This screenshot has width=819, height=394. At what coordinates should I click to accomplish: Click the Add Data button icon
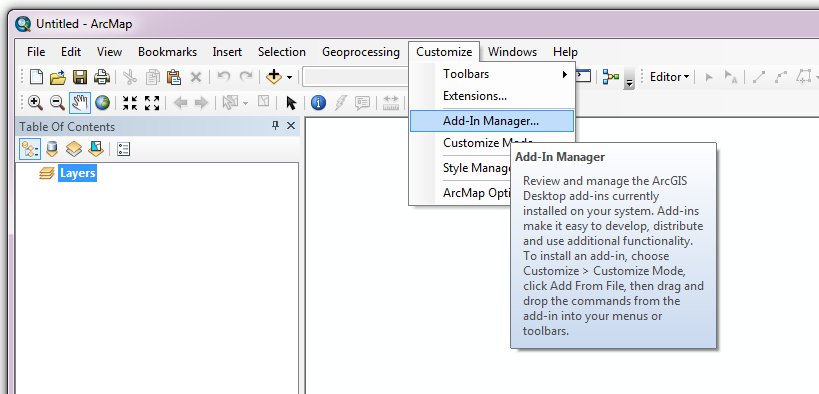[274, 77]
